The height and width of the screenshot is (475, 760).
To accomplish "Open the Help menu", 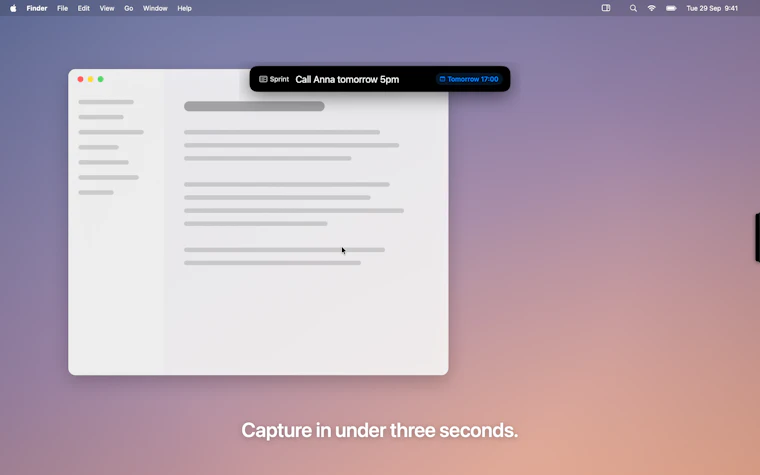I will 184,8.
